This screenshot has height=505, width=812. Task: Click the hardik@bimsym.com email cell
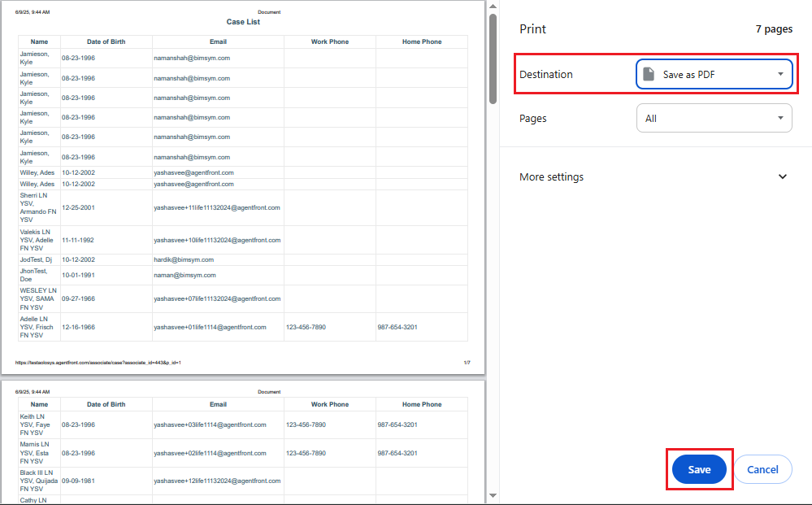tap(184, 259)
